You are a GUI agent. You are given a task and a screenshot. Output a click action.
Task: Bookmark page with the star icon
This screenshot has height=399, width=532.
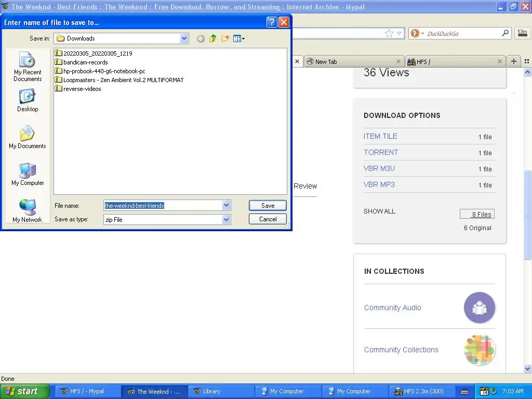point(389,33)
